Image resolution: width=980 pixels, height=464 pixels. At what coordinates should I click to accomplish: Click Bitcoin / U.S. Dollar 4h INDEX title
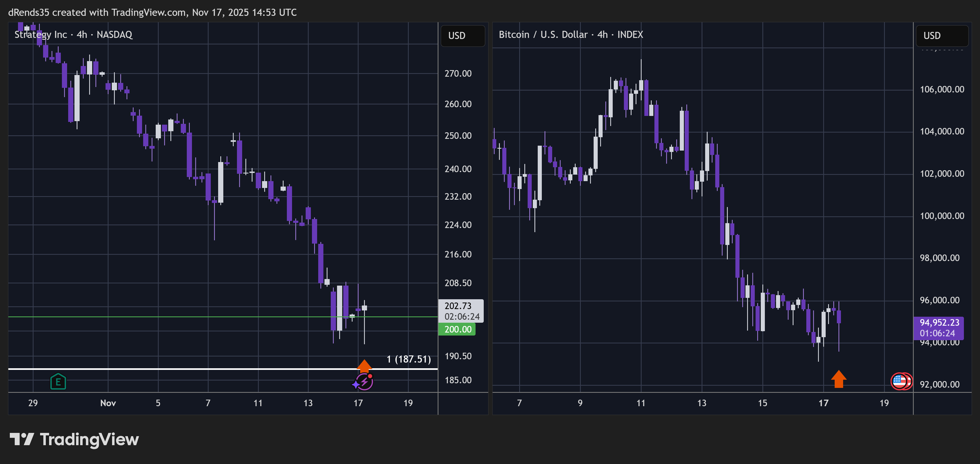(571, 35)
